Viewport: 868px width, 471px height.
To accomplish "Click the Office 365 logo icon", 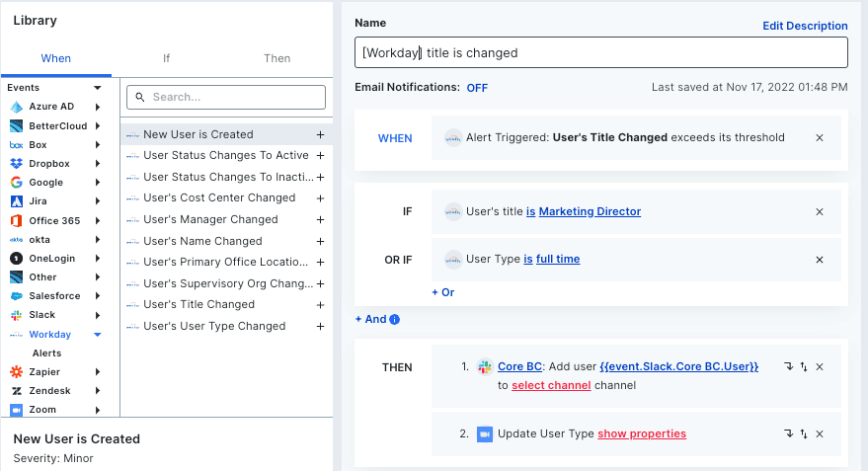I will click(17, 221).
